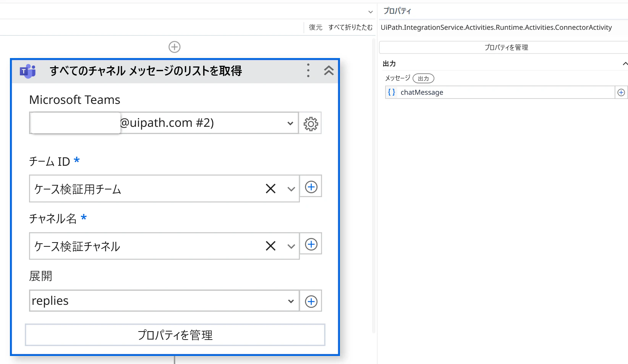
Task: Click the plus button beside chatMessage output
Action: [x=621, y=92]
